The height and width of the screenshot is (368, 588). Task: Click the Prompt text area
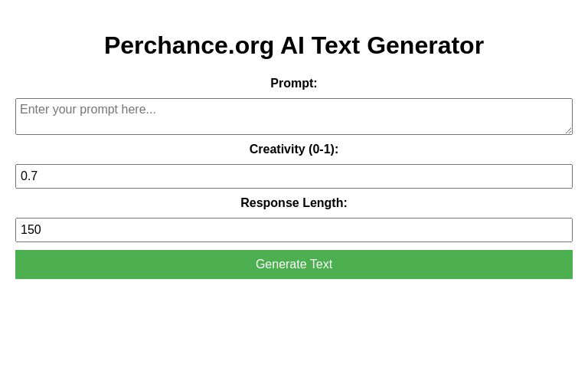coord(294,117)
